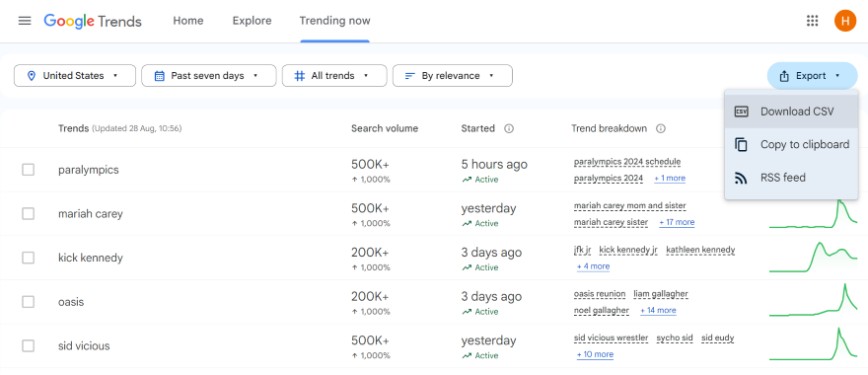Expand '+ 4 more' for kick kennedy
868x375 pixels.
coord(594,266)
